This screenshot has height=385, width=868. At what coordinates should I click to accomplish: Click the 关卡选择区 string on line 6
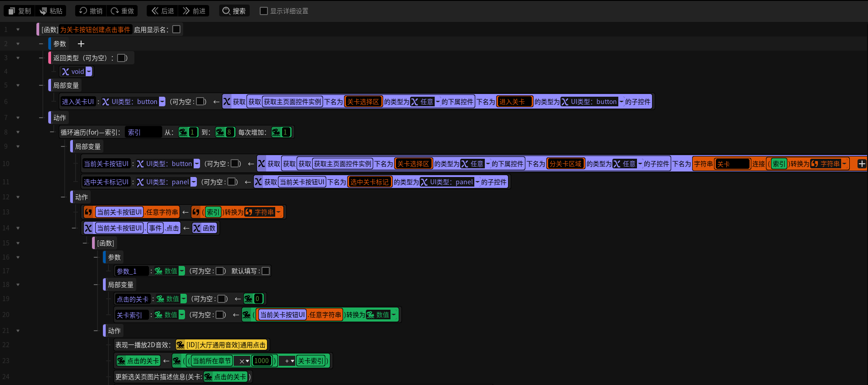pos(363,102)
